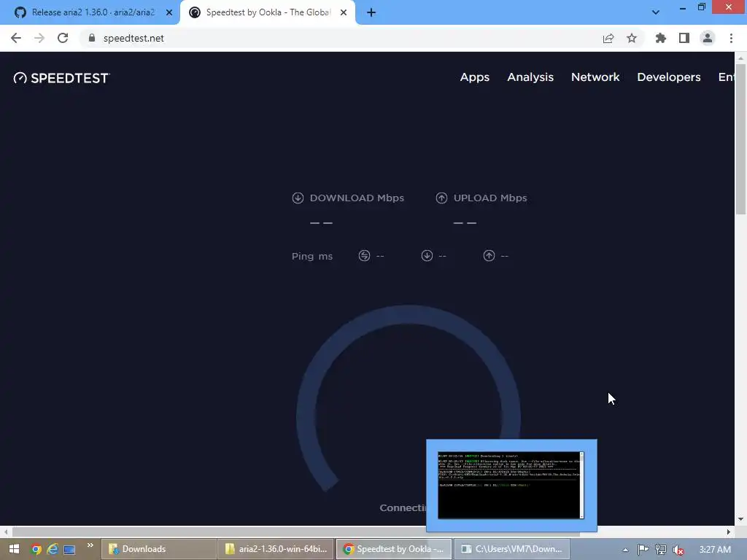Select the Speedtest by Ookla tab
Viewport: 747px width, 560px height.
pos(267,12)
